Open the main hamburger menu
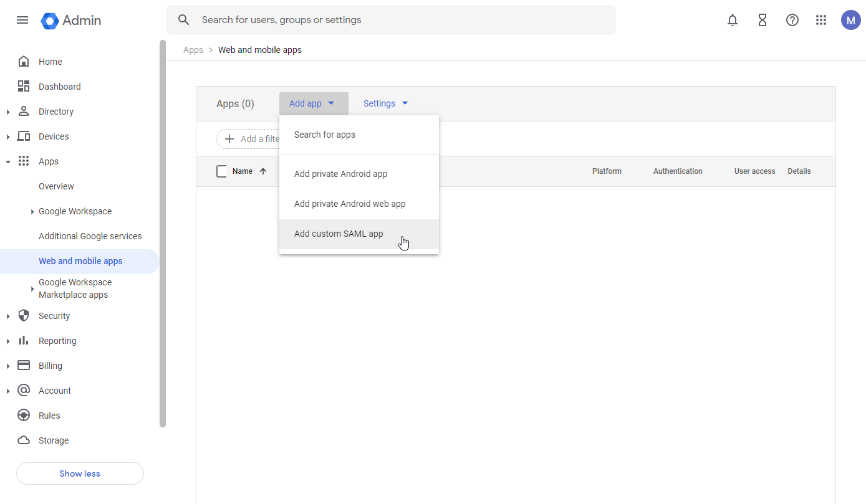Screen dimensions: 866x504 [22, 20]
